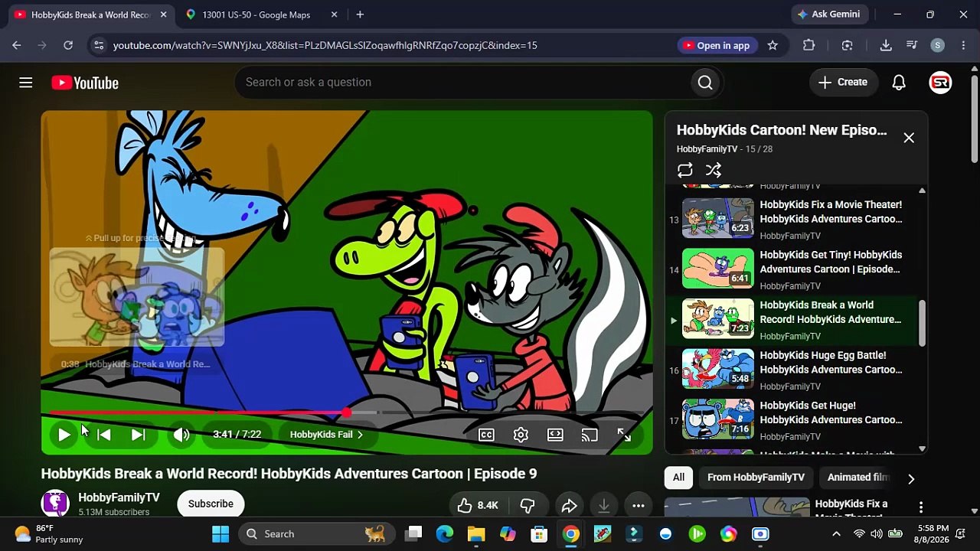Like the video with 8.4K likes

478,505
